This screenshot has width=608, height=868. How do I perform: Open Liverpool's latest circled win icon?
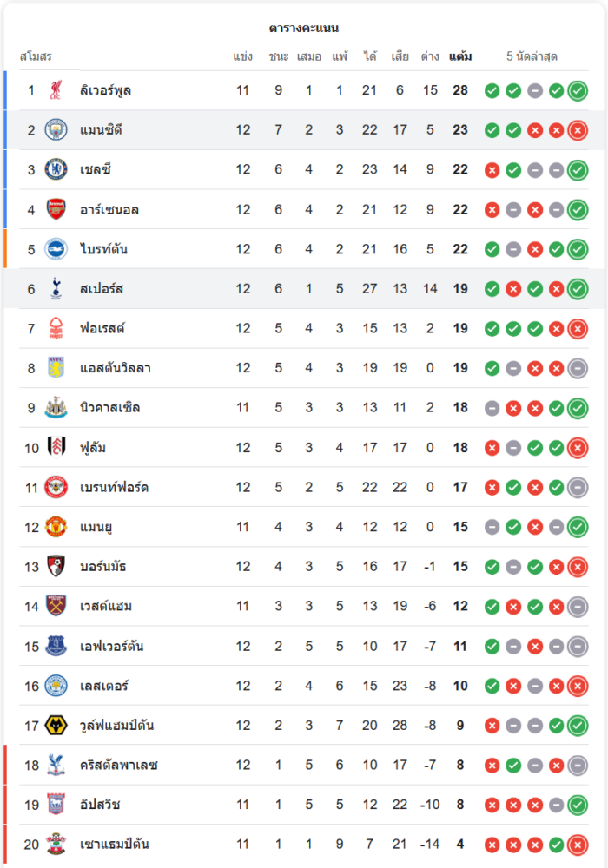(578, 90)
